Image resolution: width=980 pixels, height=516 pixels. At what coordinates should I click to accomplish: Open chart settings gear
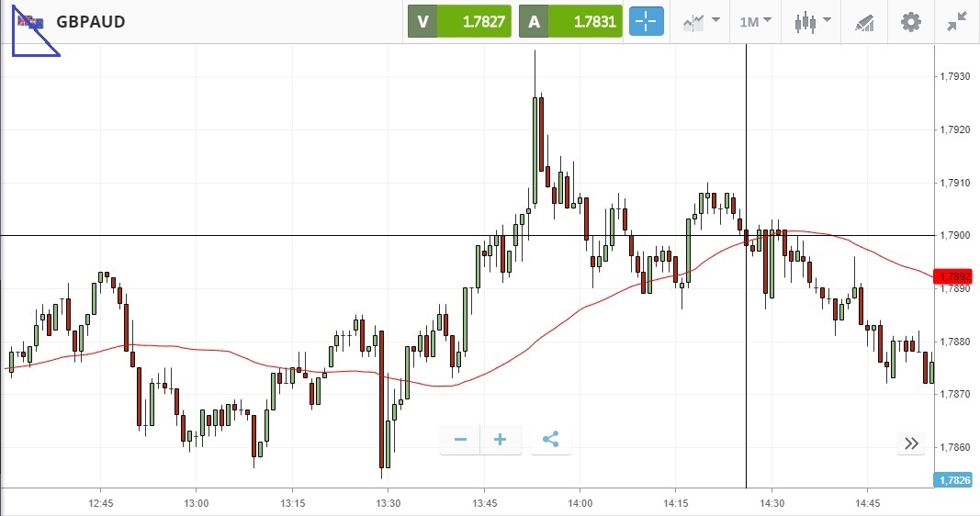click(x=910, y=21)
